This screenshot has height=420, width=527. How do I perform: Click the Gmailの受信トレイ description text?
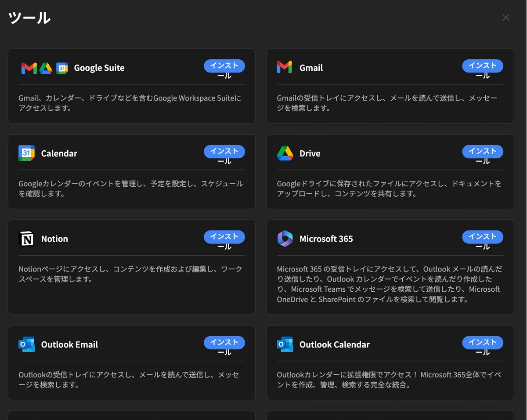pos(387,103)
